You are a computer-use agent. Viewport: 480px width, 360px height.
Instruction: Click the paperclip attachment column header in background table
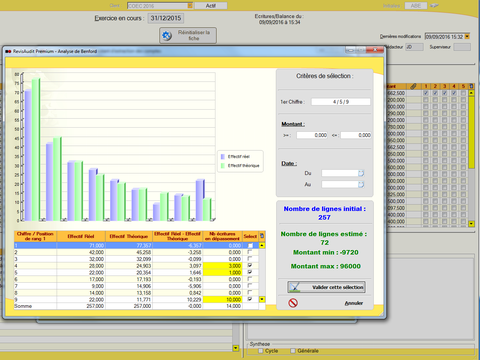pos(413,86)
